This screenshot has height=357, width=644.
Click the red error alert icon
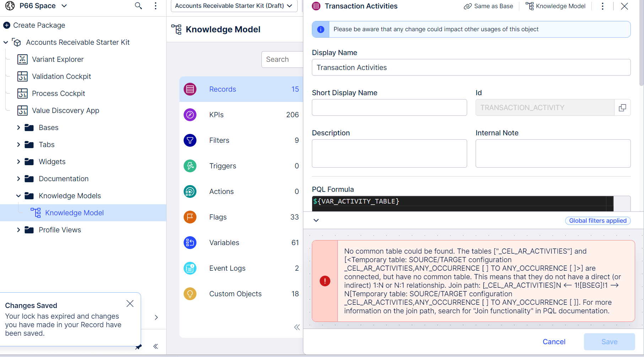[325, 281]
